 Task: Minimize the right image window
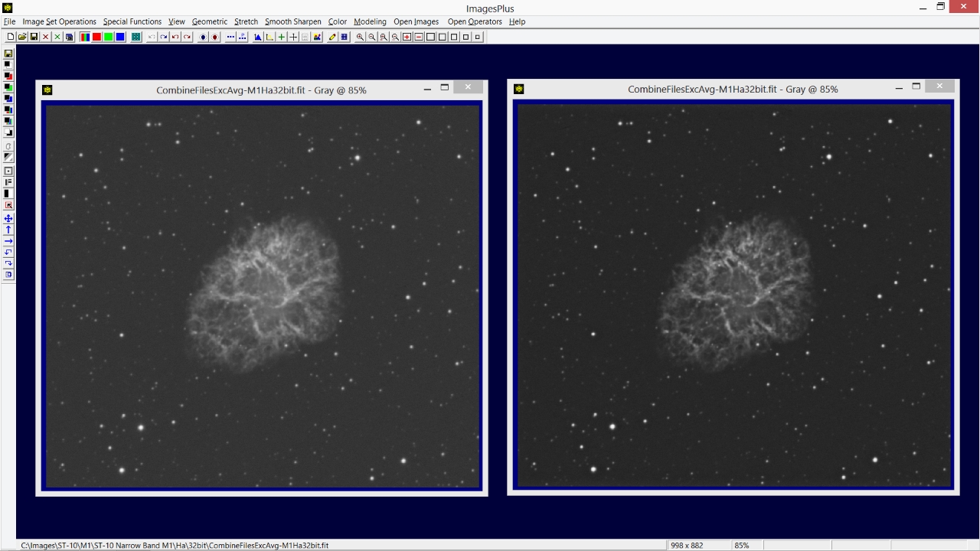899,89
